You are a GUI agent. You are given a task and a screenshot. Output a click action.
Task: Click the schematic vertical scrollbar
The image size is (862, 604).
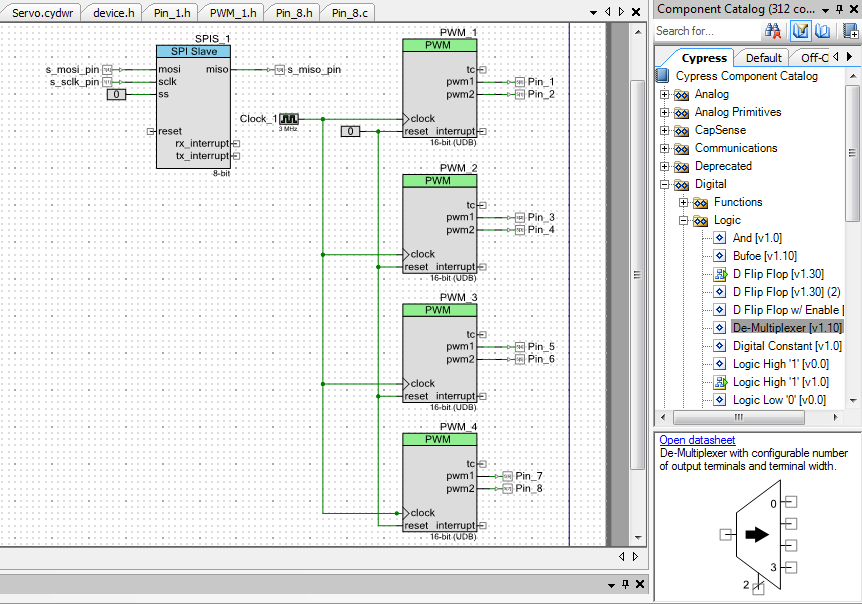tap(636, 275)
